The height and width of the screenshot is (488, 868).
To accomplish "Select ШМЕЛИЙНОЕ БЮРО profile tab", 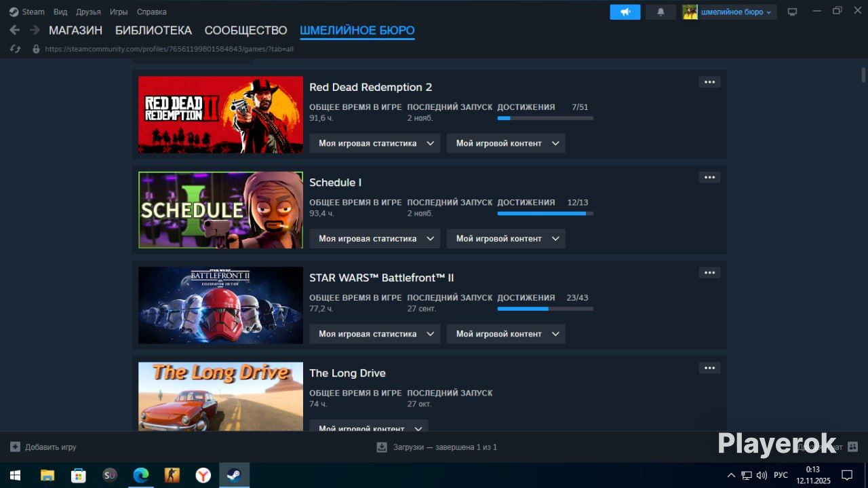I will [x=357, y=31].
